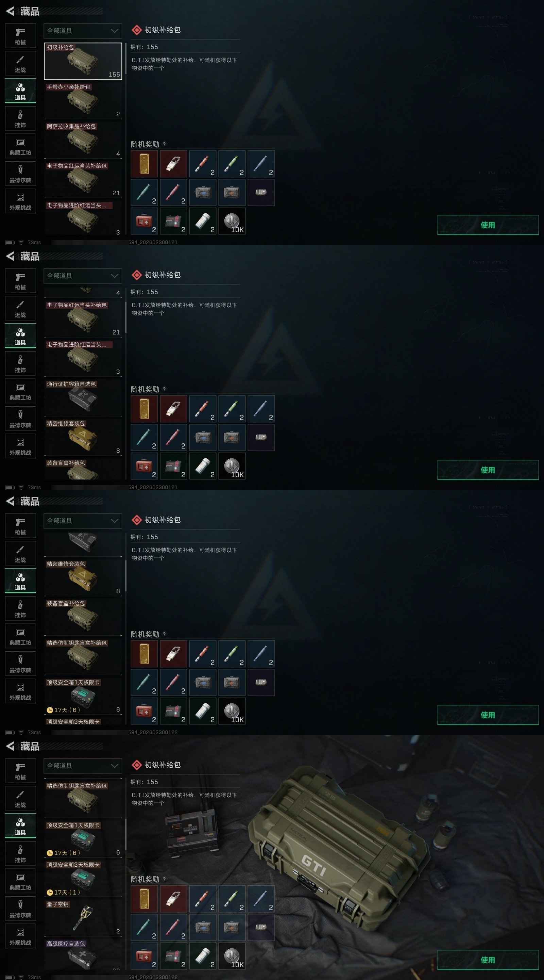Click the gold bar reward over the GTI crate photo
The width and height of the screenshot is (544, 980).
tap(144, 899)
